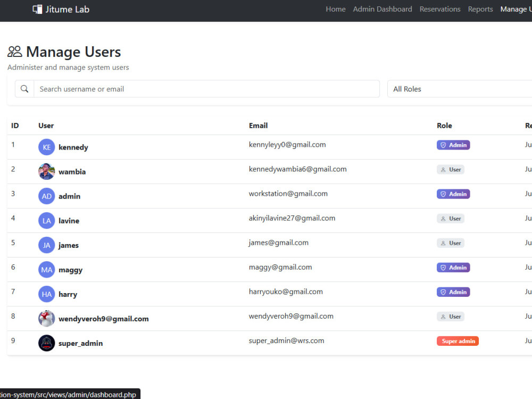Click the search magnifier icon
This screenshot has width=532, height=399.
pyautogui.click(x=24, y=89)
